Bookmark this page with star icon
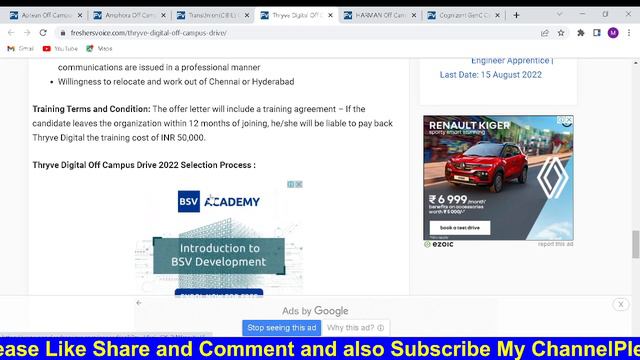Image resolution: width=640 pixels, height=360 pixels. point(561,33)
